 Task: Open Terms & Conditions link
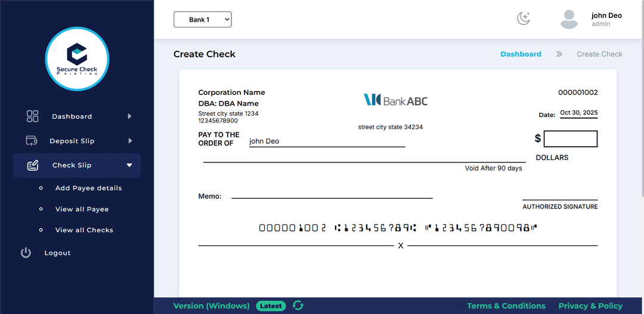coord(506,306)
